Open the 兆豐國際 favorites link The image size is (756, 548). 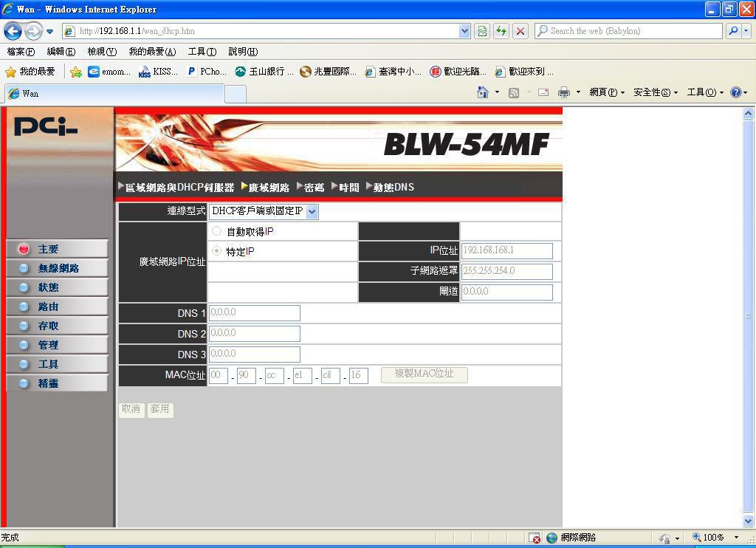pos(329,72)
